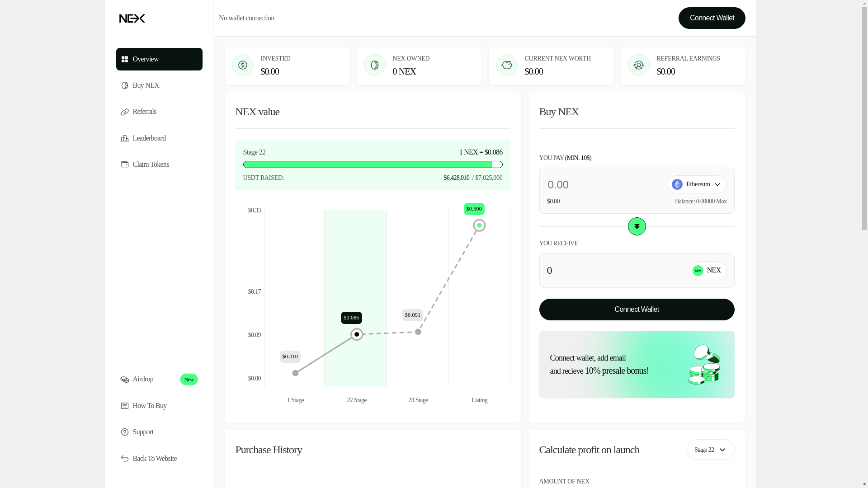
Task: Click the $0.086 chart point at 22 Stage
Action: [357, 334]
